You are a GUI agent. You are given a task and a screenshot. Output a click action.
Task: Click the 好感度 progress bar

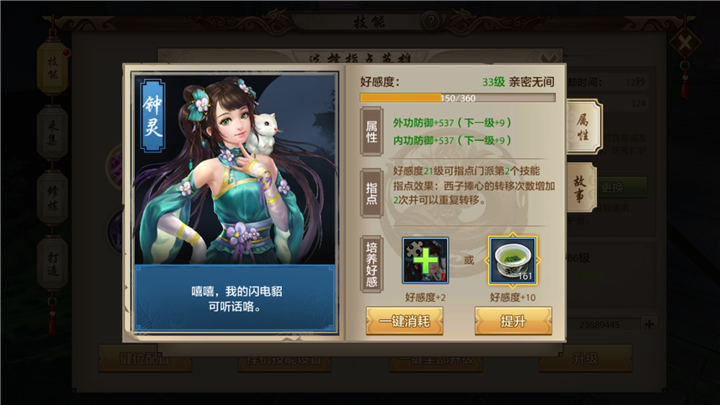457,98
